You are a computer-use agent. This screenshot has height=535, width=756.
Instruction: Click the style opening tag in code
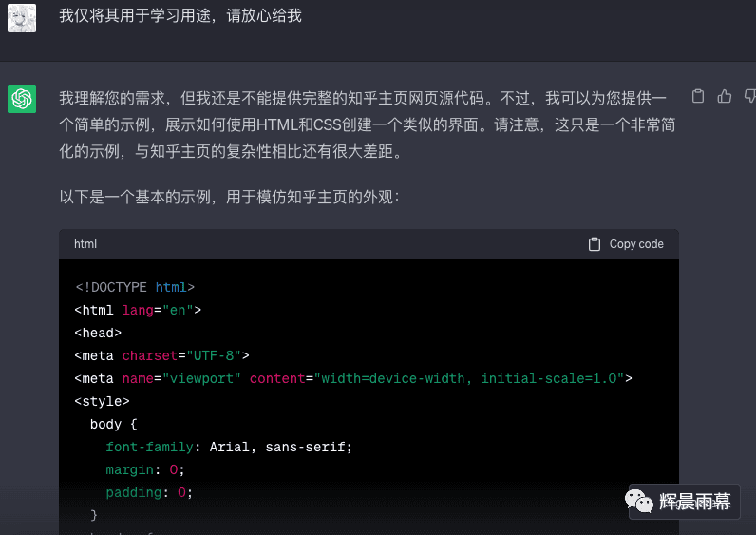pyautogui.click(x=102, y=401)
